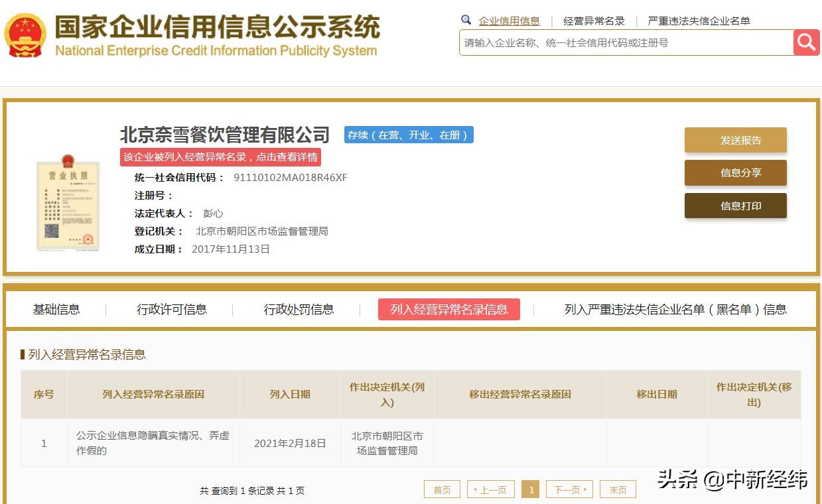Click the deciding authority cell 北京市朝阳区市场监督管理局

pyautogui.click(x=387, y=443)
